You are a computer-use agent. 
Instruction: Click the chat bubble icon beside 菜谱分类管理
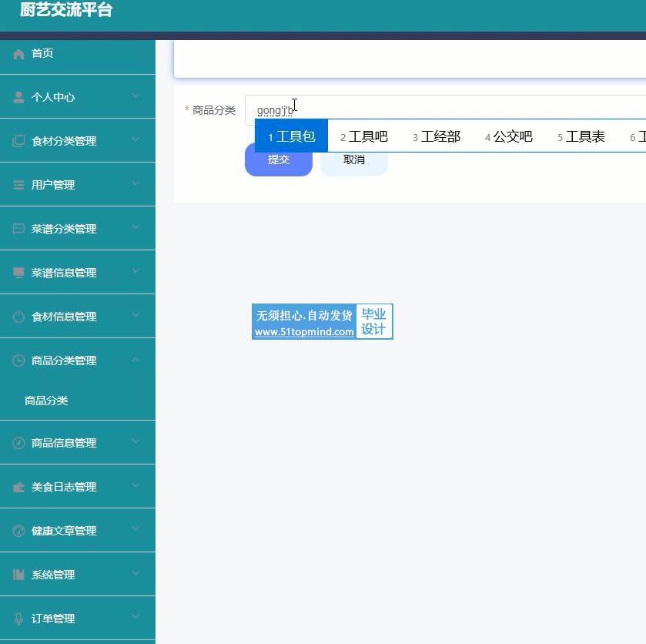click(x=18, y=229)
